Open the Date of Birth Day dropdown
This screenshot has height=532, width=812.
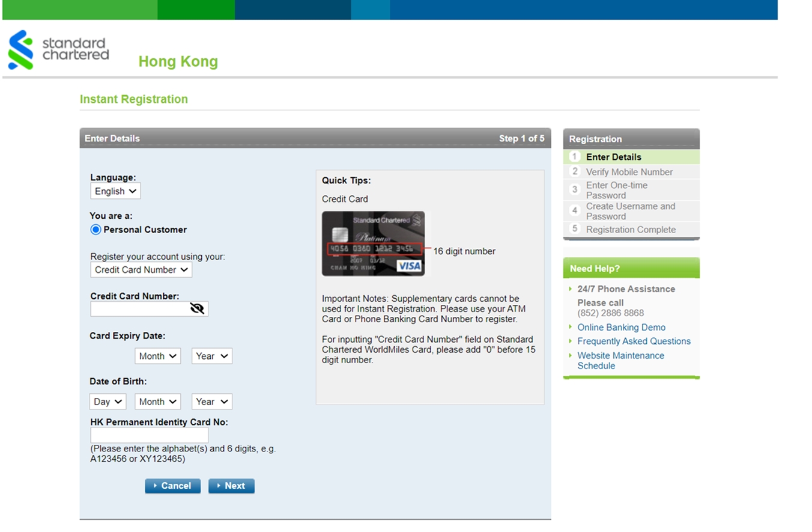click(x=108, y=402)
